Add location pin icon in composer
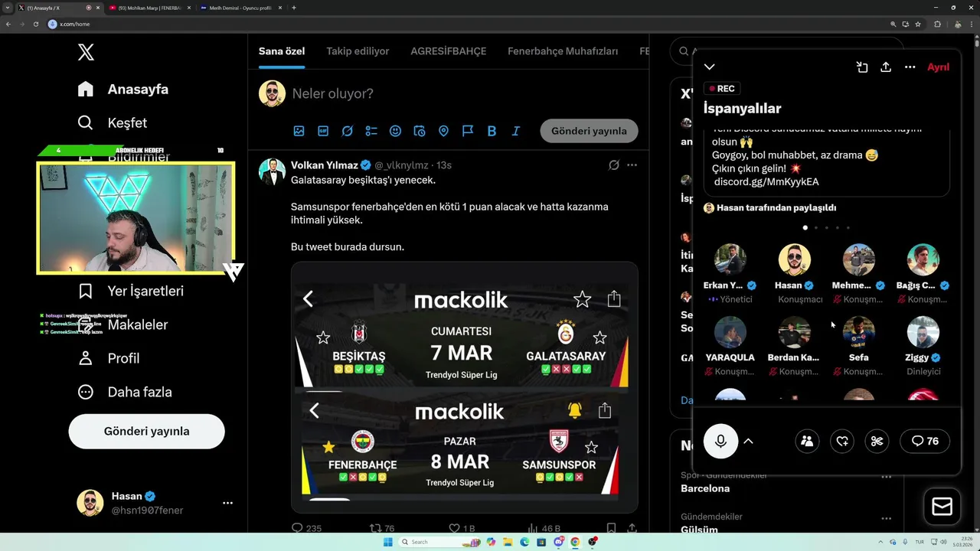 (443, 131)
